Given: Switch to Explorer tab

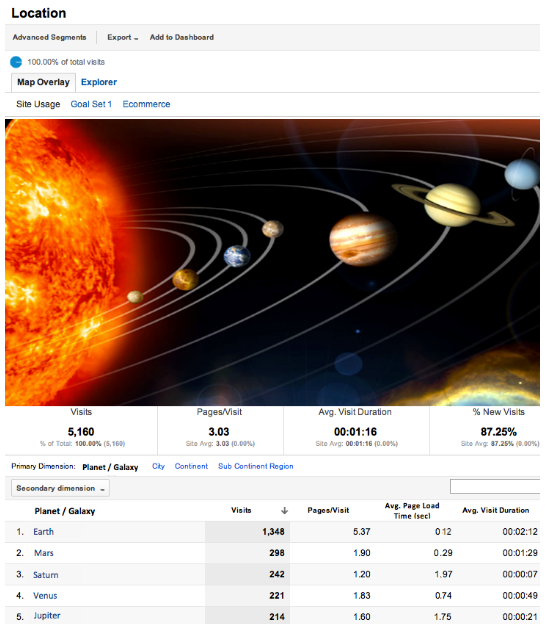Looking at the screenshot, I should coord(99,82).
